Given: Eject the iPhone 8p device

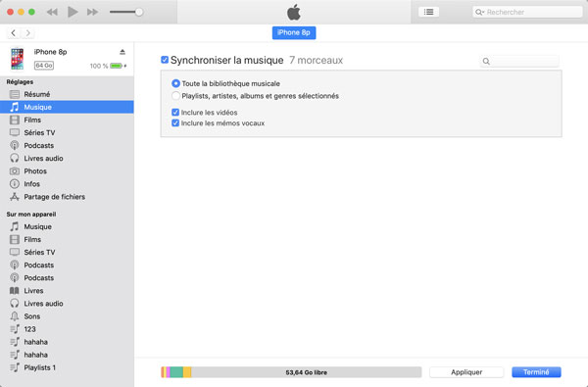Looking at the screenshot, I should (122, 52).
